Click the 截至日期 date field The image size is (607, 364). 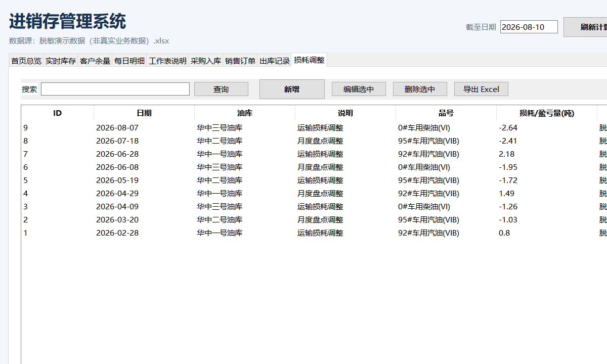529,27
